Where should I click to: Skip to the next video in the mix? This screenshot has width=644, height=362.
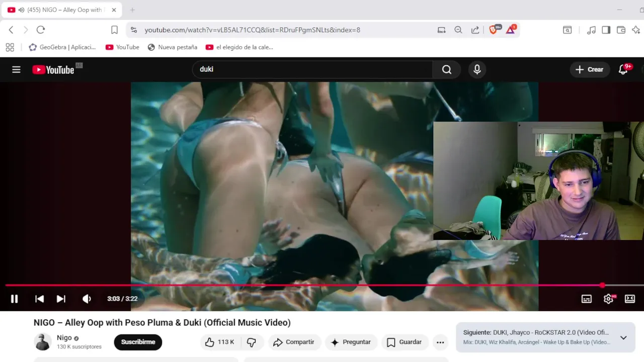click(x=61, y=299)
